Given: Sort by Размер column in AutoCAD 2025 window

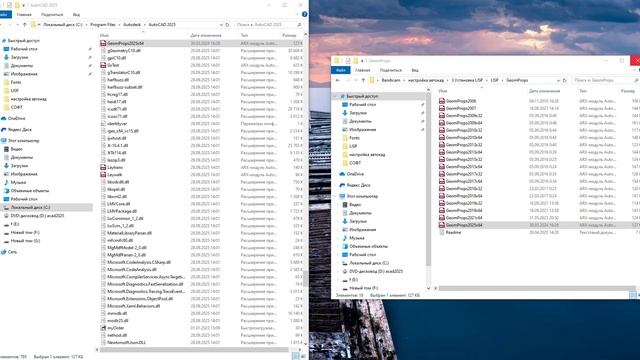Looking at the screenshot, I should (289, 36).
